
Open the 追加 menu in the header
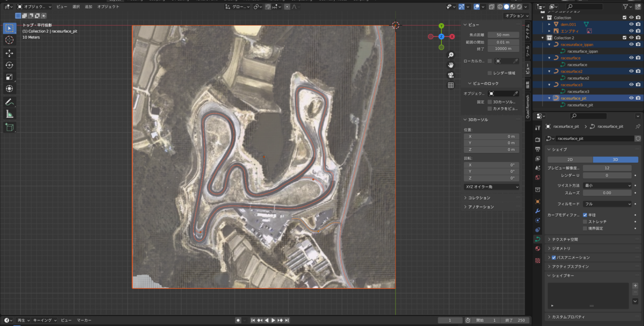[88, 7]
